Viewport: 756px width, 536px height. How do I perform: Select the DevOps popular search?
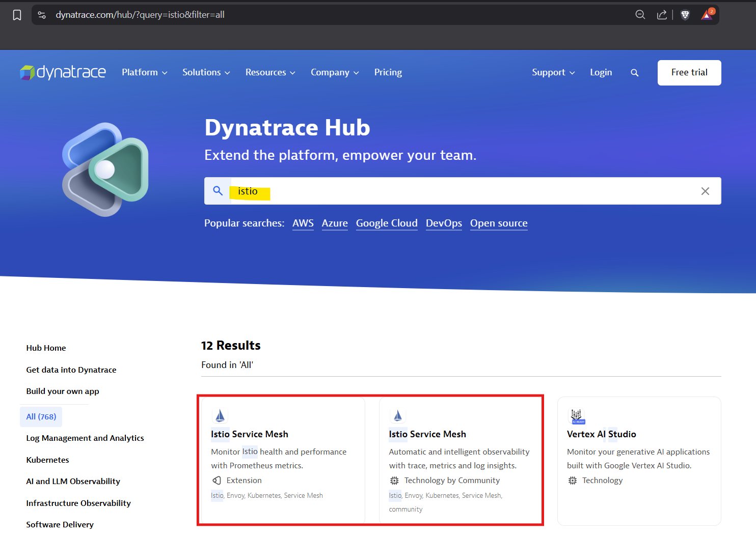[x=444, y=223]
